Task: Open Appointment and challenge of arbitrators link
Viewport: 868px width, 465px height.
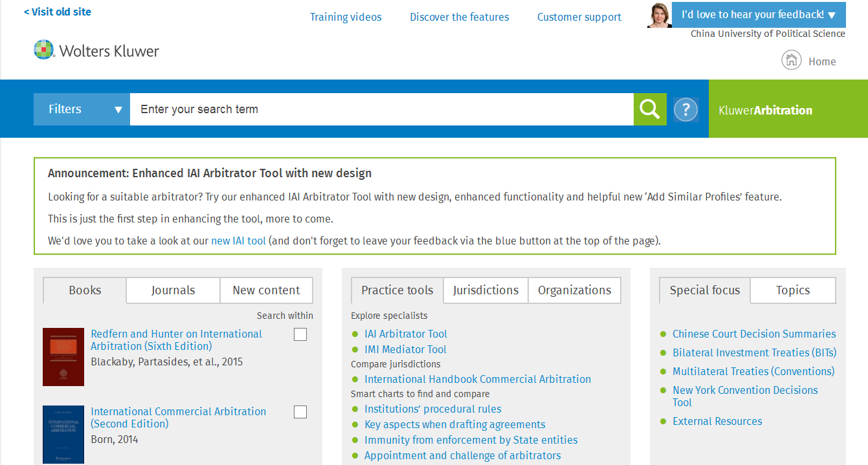Action: [463, 455]
